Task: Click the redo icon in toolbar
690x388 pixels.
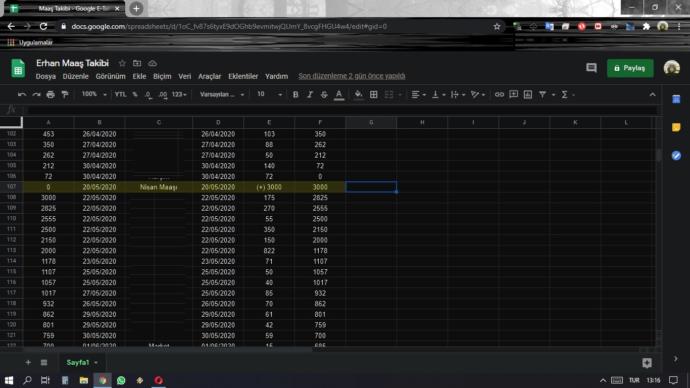Action: (37, 95)
